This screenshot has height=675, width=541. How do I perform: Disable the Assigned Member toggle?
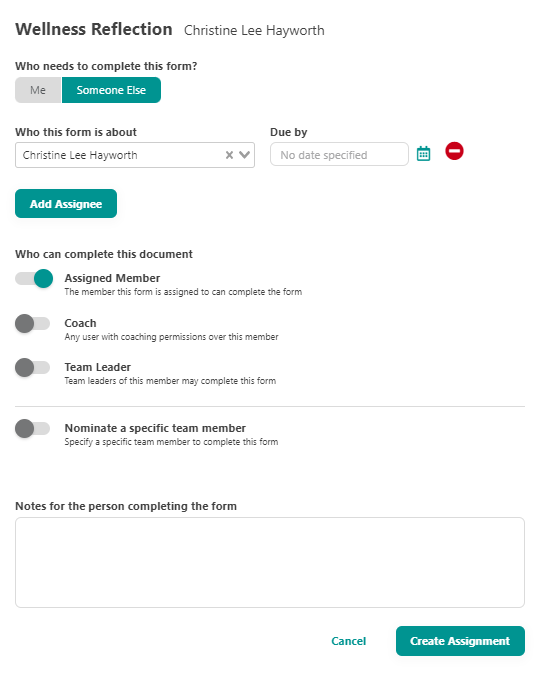pyautogui.click(x=34, y=279)
